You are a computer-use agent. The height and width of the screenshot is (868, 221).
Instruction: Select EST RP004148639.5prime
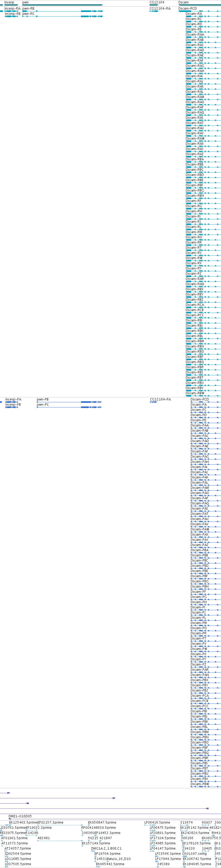click(x=98, y=827)
